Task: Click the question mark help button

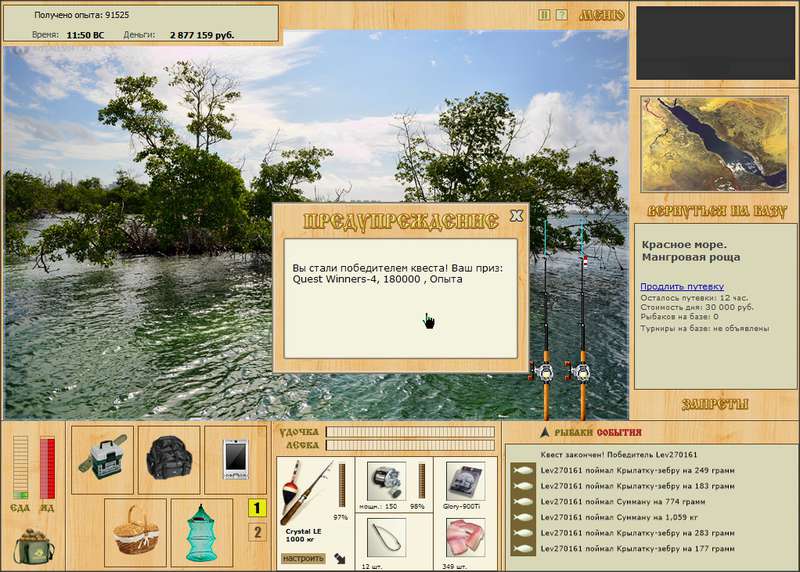Action: click(561, 15)
